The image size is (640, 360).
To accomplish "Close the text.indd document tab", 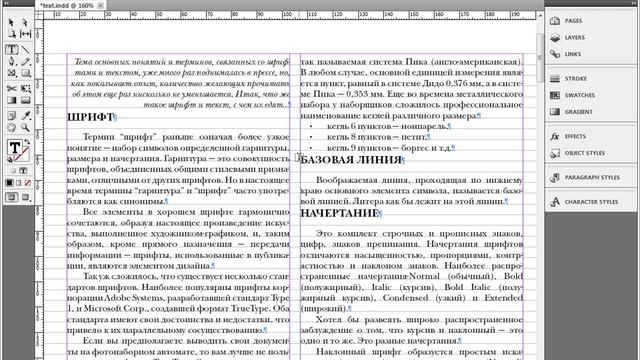I will (100, 6).
